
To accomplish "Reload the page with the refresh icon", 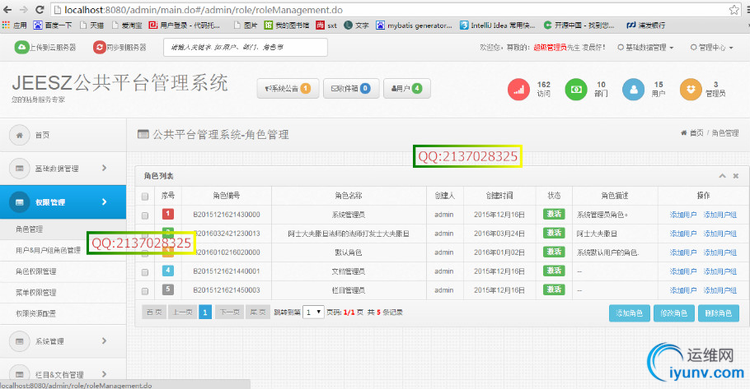I will tap(40, 10).
